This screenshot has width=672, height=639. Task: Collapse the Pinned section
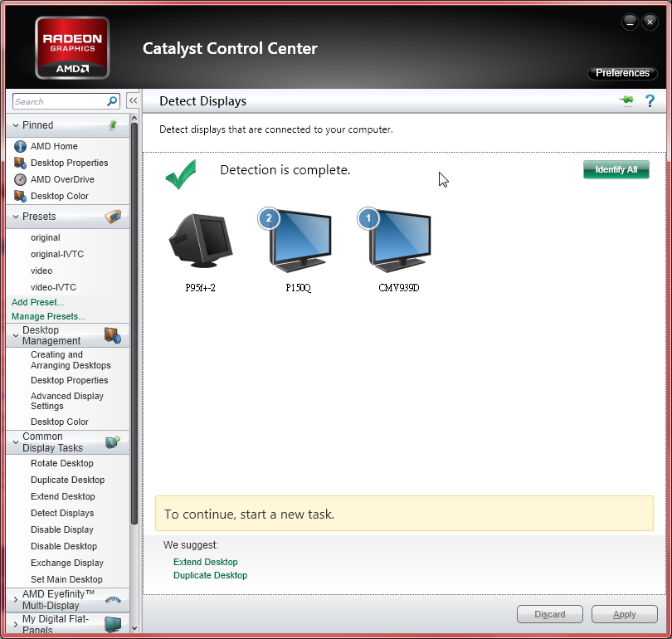coord(16,125)
